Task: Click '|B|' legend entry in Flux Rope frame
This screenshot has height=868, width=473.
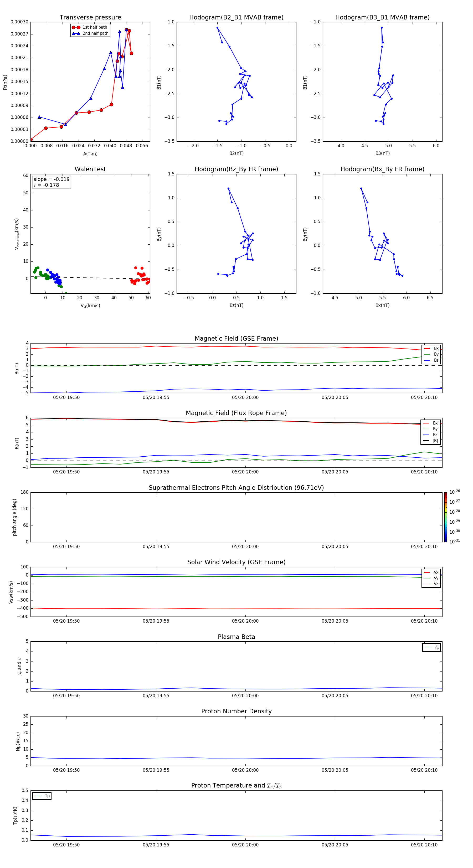Action: [431, 441]
